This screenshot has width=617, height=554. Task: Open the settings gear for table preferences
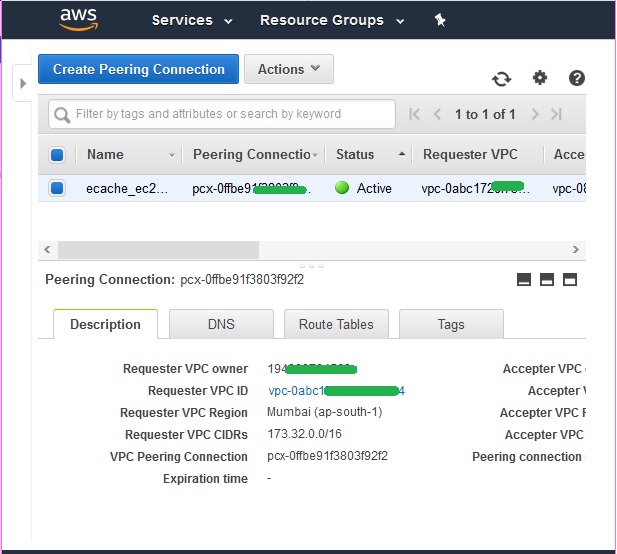tap(540, 78)
